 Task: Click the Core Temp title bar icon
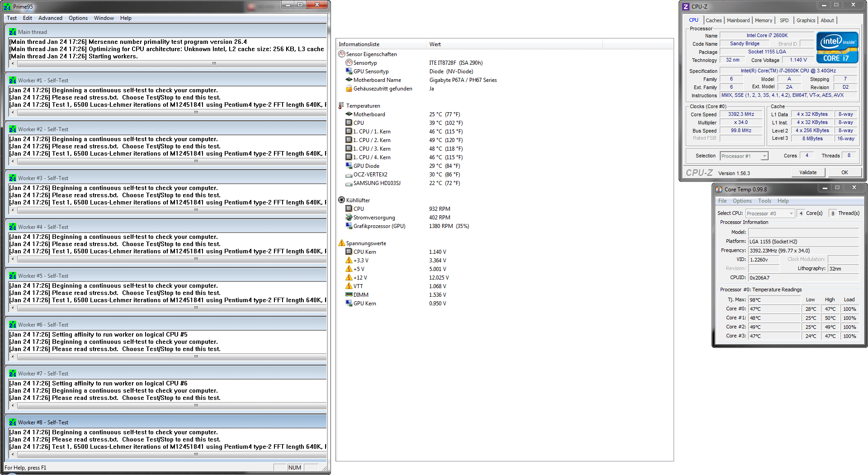pyautogui.click(x=719, y=189)
